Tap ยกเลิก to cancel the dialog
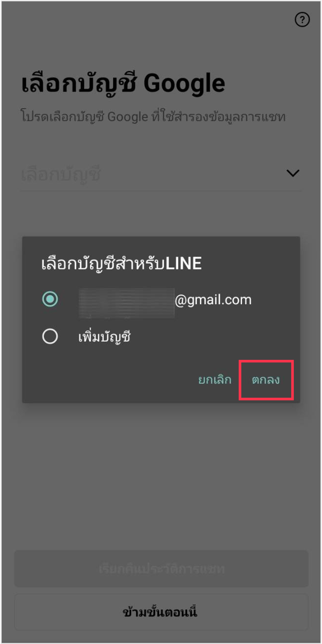Viewport: 322px width, 644px height. tap(215, 380)
